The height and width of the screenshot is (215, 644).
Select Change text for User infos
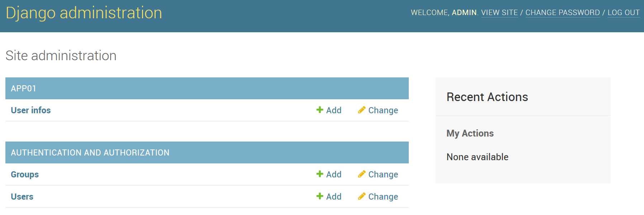[x=383, y=110]
